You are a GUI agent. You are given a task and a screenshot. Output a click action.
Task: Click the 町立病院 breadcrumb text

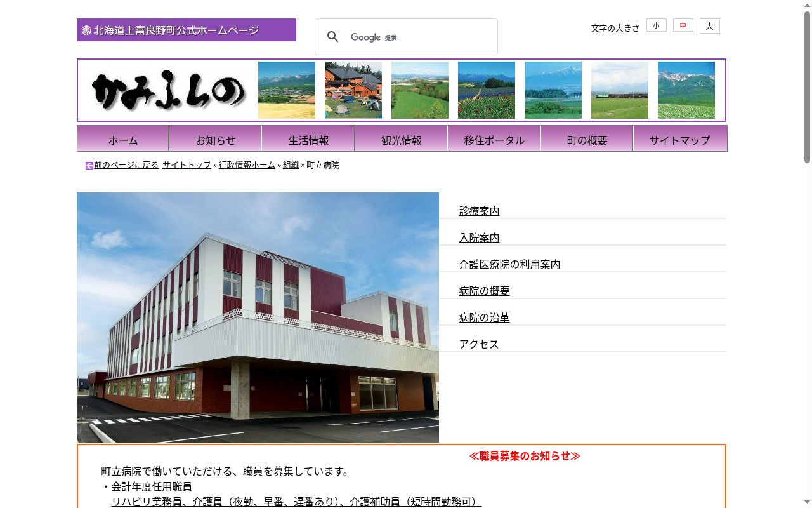pyautogui.click(x=322, y=165)
